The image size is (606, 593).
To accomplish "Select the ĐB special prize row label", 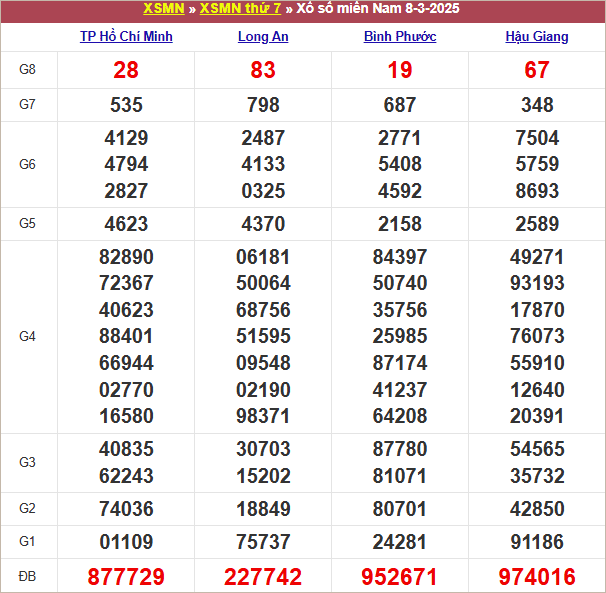I will click(28, 577).
